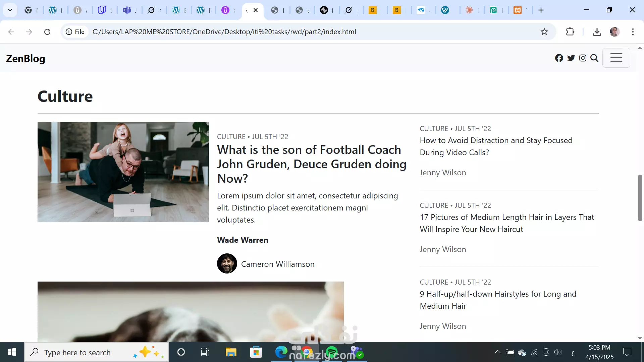644x362 pixels.
Task: Open the 17 Pictures of Medium Length Hair article
Action: click(507, 223)
